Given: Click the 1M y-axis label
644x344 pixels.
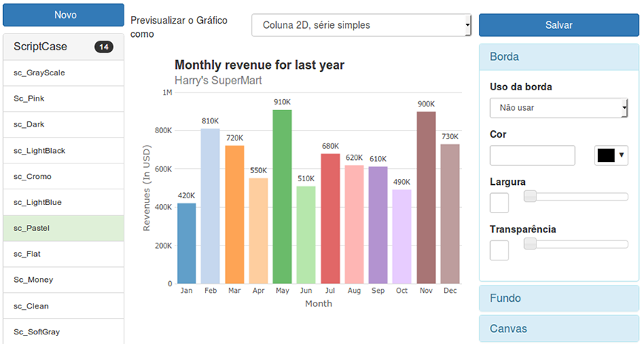Looking at the screenshot, I should (167, 92).
